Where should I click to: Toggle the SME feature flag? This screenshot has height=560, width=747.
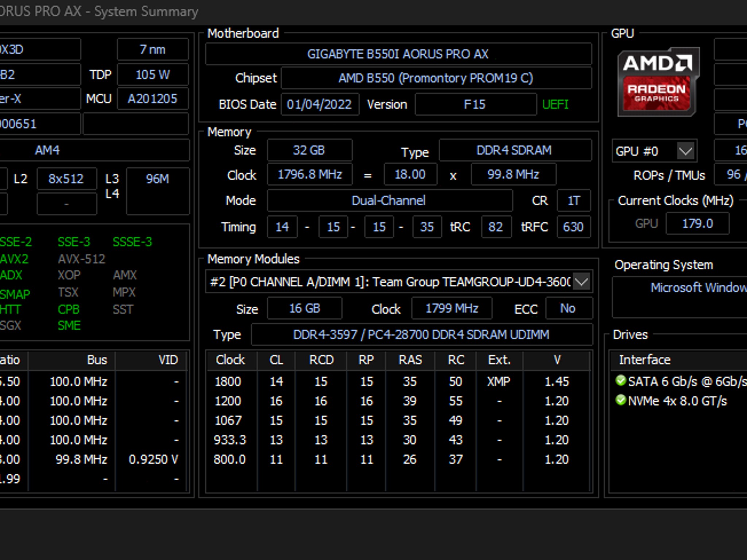click(69, 326)
